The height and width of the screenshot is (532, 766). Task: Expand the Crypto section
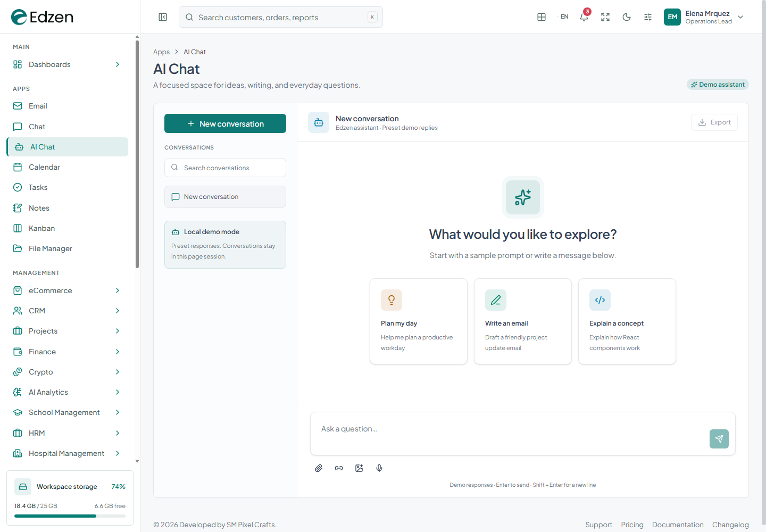[67, 372]
